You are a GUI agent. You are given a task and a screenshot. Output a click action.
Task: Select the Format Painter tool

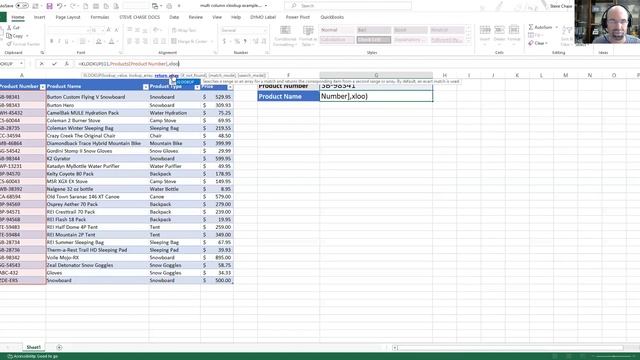click(23, 44)
